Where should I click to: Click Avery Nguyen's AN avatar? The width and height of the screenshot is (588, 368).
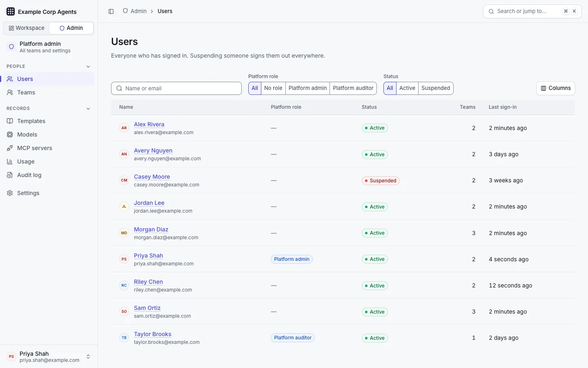pos(124,154)
